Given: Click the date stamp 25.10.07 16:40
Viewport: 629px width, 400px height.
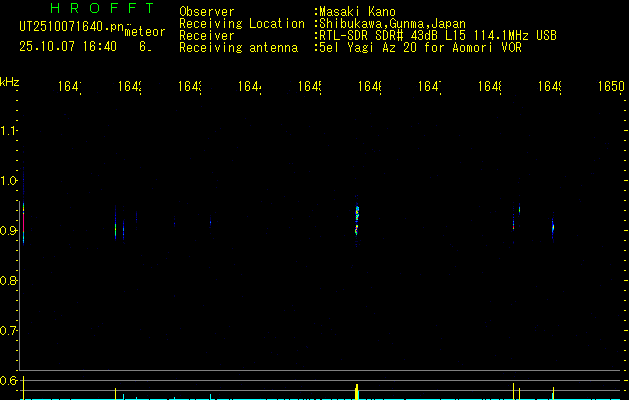Looking at the screenshot, I should pyautogui.click(x=68, y=47).
